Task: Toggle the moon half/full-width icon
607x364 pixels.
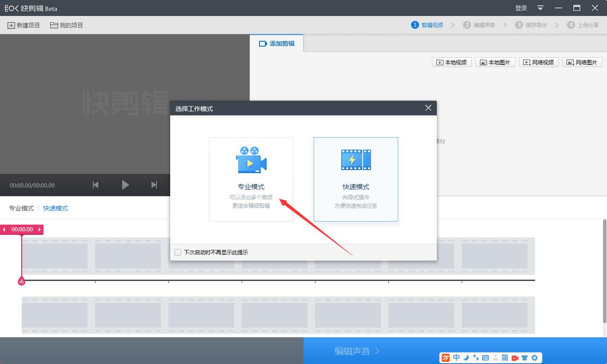Action: [466, 358]
